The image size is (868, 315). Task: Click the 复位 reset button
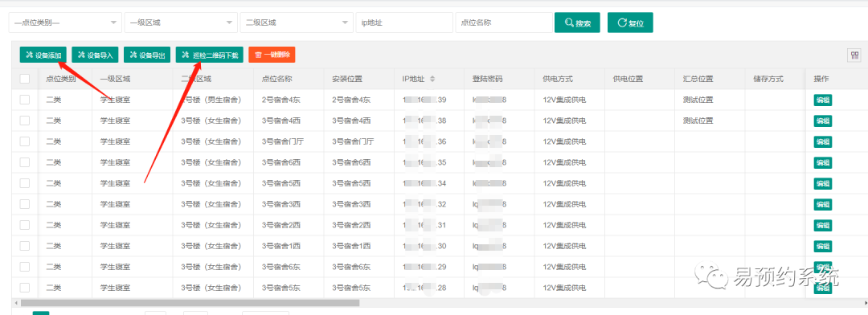click(630, 22)
